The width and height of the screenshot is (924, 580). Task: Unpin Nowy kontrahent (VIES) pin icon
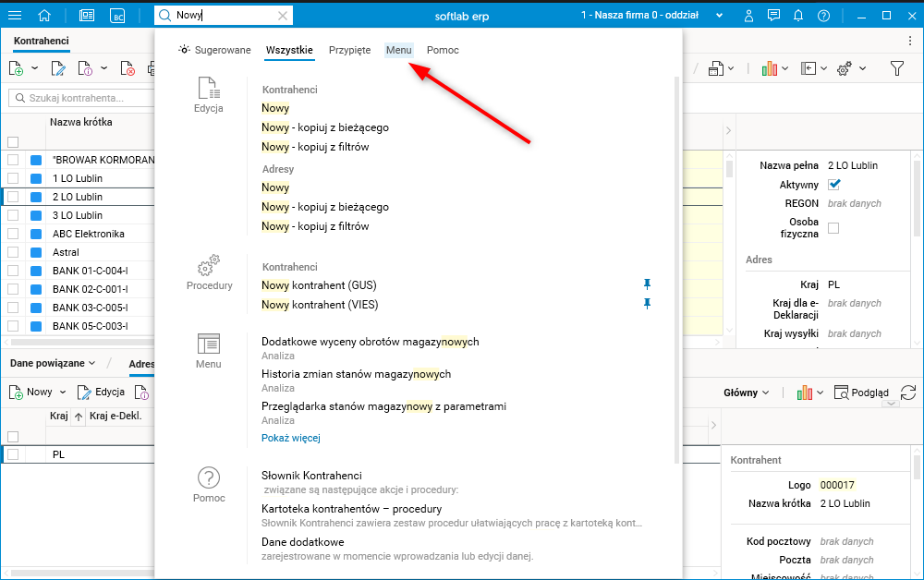(x=647, y=305)
